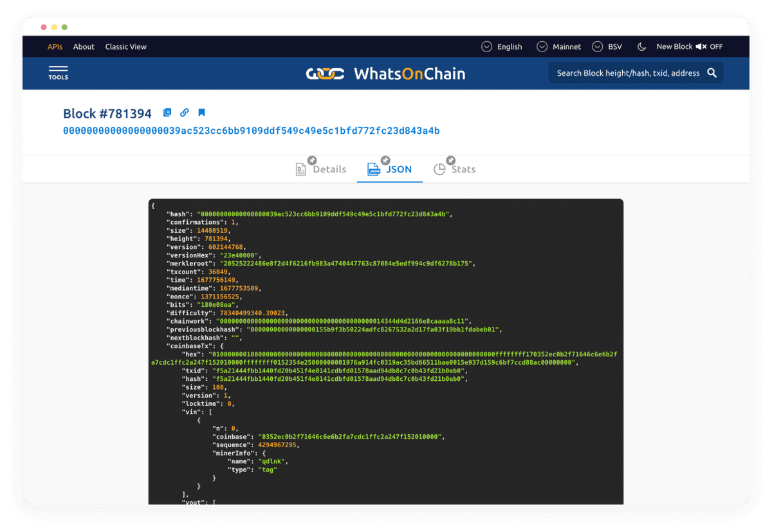772x532 pixels.
Task: Toggle dark mode moon icon
Action: click(x=641, y=46)
